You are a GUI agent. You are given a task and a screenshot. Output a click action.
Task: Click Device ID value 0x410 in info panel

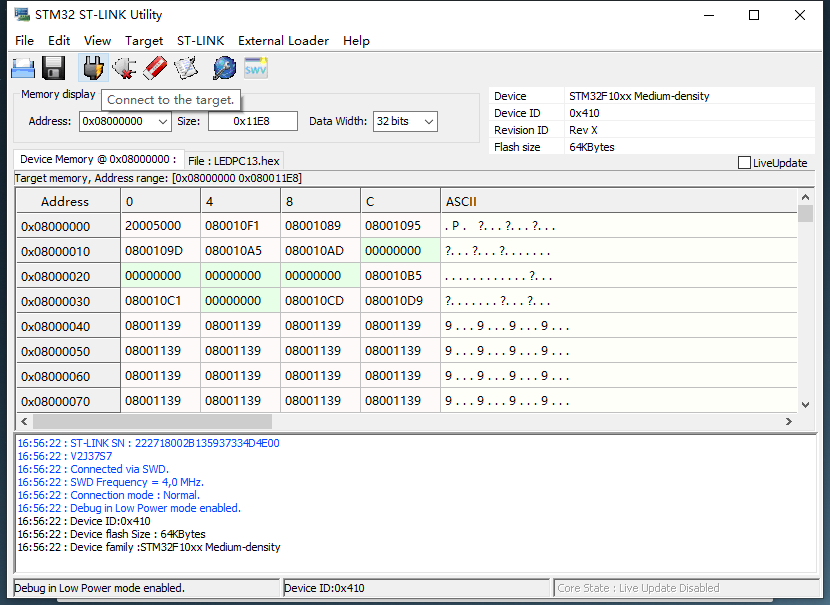584,113
